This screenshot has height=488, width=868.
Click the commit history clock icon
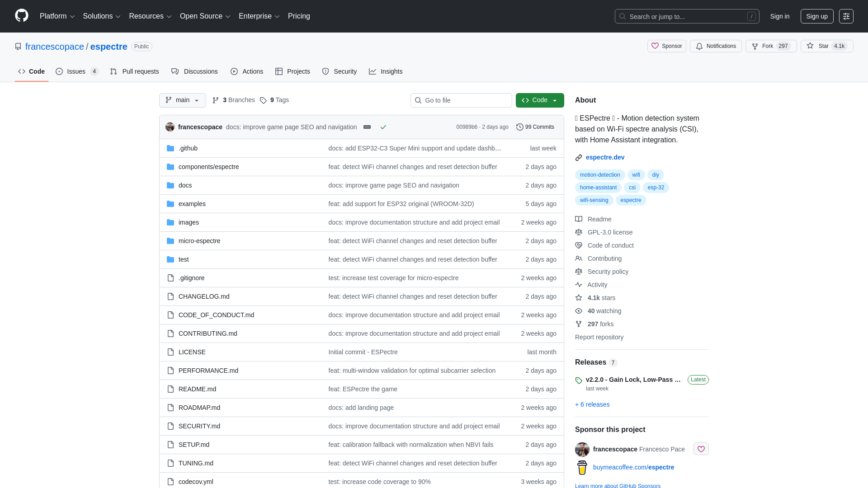click(x=519, y=127)
